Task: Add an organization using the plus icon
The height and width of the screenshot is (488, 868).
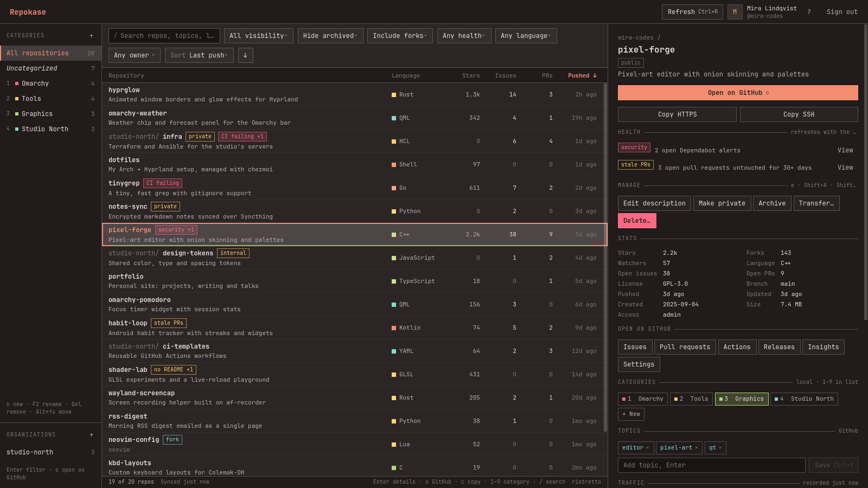Action: [91, 435]
